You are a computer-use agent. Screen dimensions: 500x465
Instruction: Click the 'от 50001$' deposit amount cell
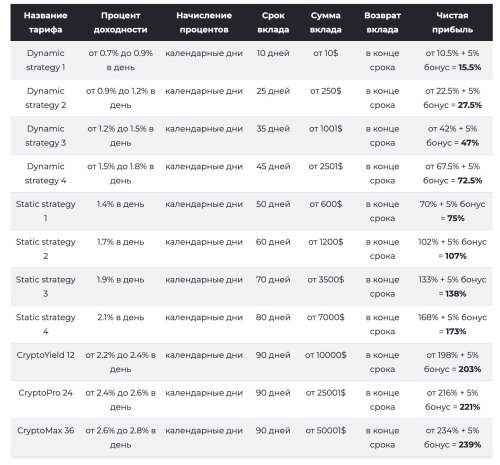pos(325,430)
